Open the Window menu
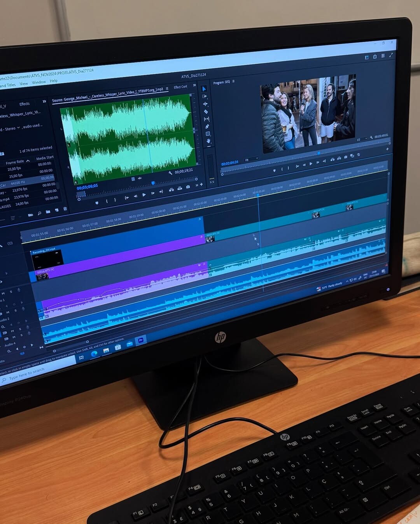This screenshot has height=524, width=420. 39,82
